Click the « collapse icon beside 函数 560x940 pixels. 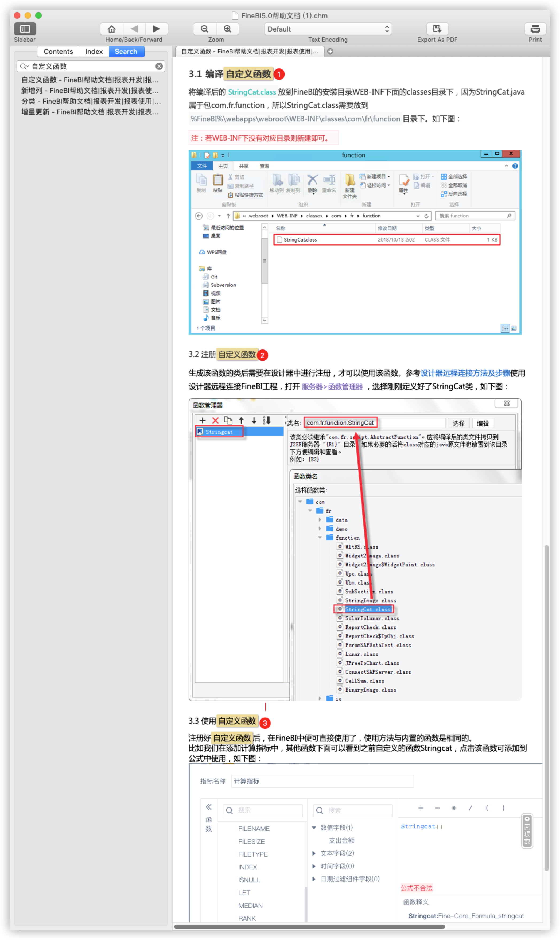(x=208, y=807)
